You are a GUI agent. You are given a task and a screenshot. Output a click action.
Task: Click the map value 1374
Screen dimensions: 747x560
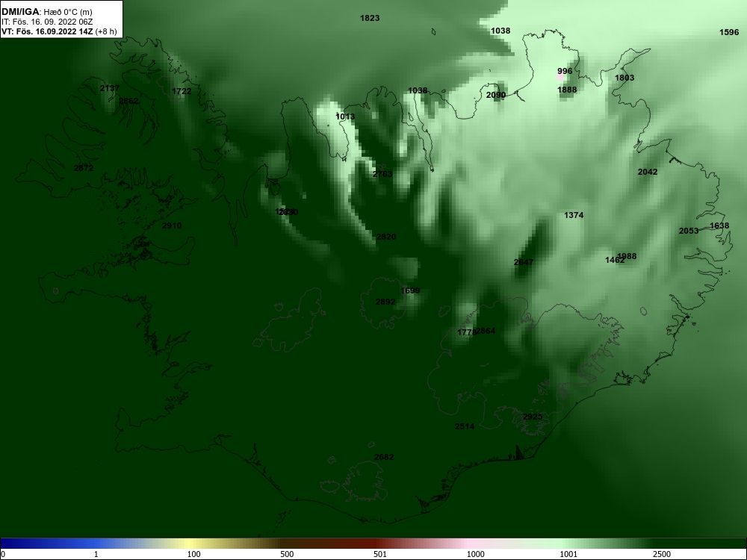[x=574, y=215]
